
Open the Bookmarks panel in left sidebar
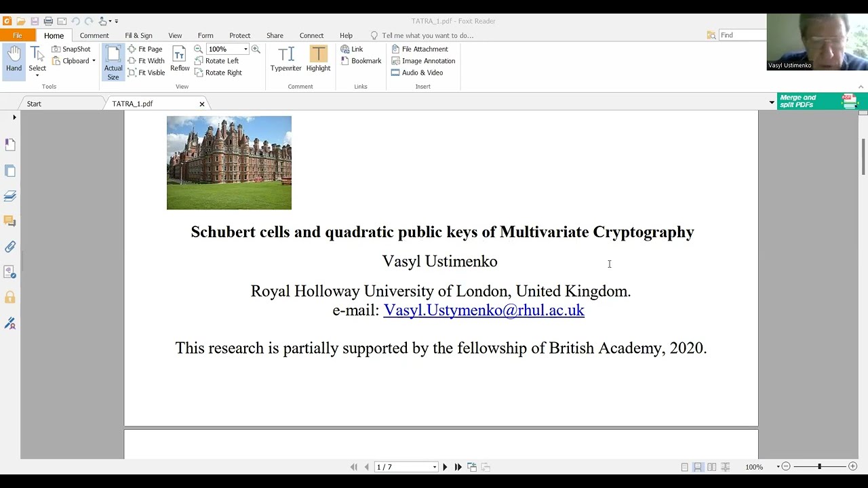(10, 144)
